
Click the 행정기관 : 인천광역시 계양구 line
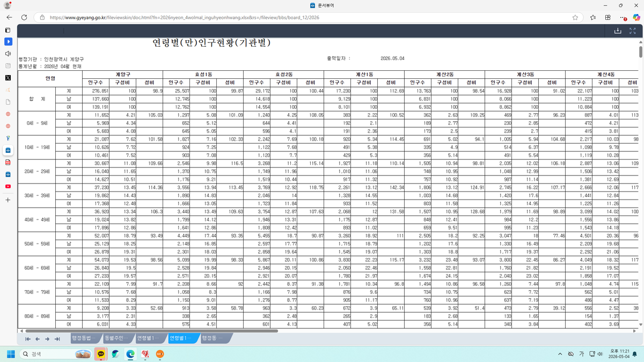point(51,59)
